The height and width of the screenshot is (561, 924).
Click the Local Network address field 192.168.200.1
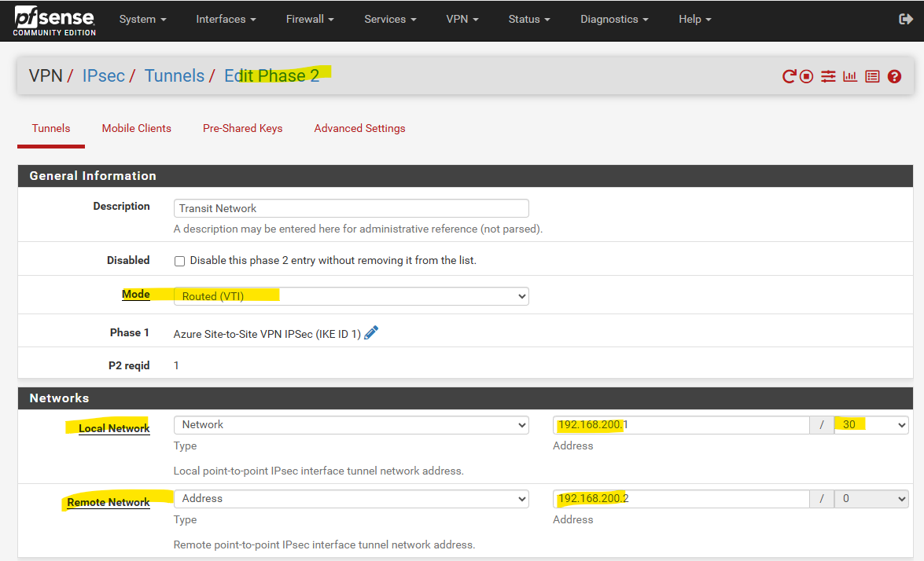[681, 425]
